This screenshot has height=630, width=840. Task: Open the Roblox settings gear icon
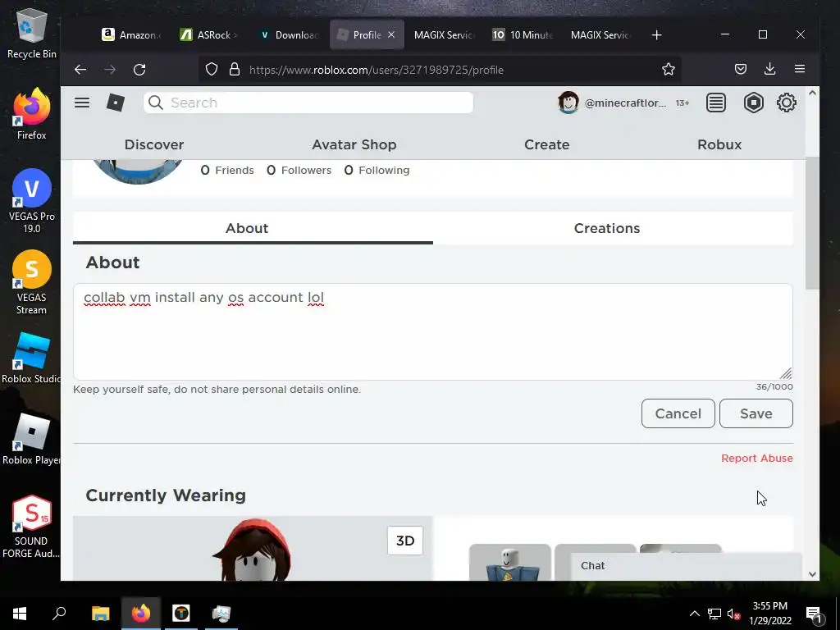[786, 103]
